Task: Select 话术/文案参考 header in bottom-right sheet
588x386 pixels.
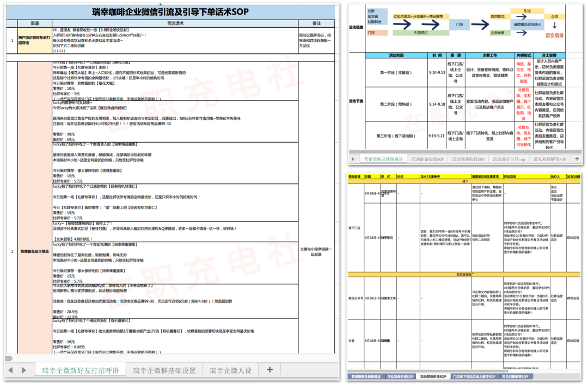Action: point(445,176)
